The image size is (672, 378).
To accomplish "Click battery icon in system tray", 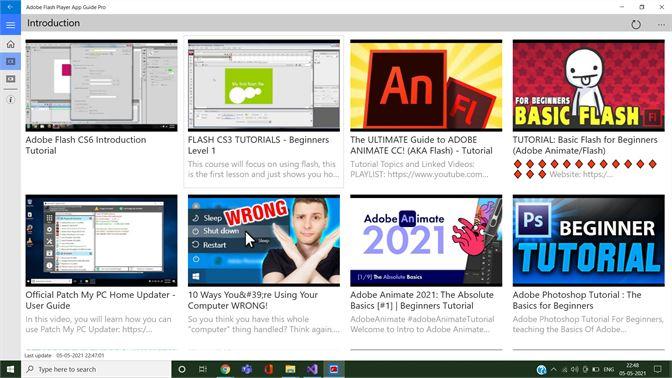I will 596,369.
